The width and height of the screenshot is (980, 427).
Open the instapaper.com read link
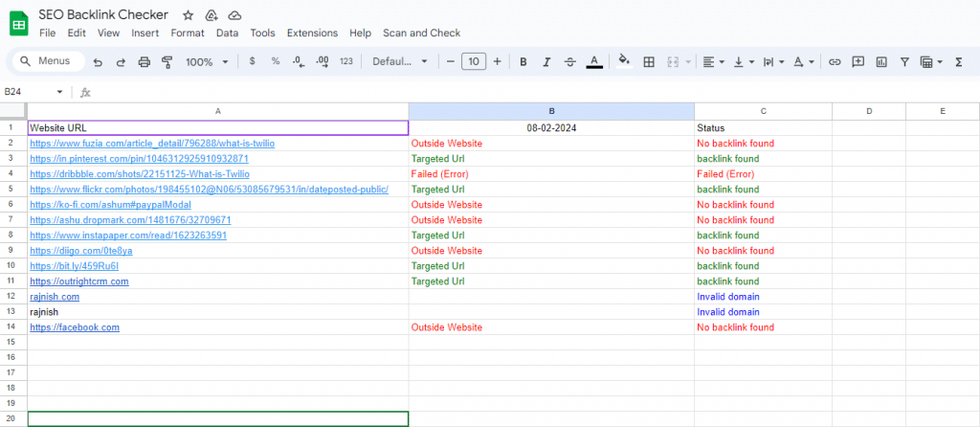(128, 236)
